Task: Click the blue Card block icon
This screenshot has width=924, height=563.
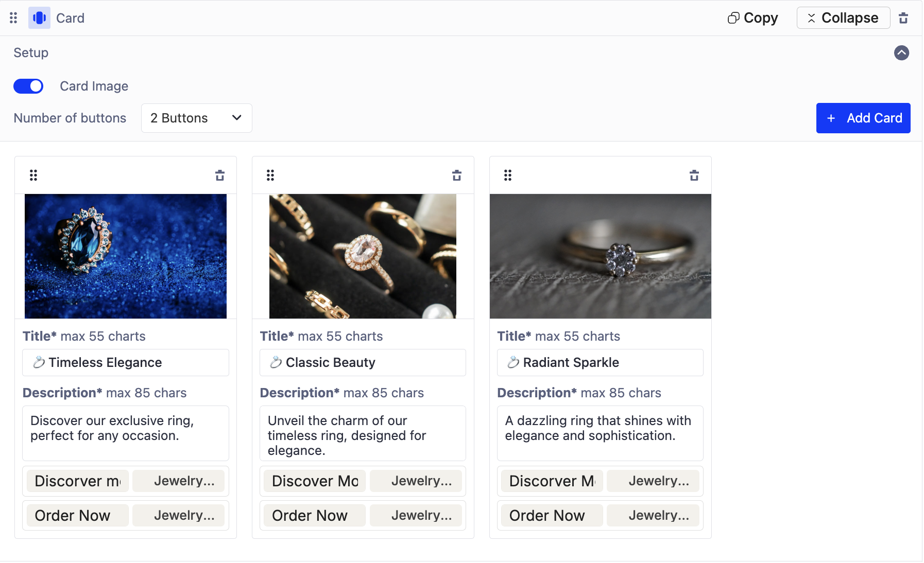Action: 39,18
